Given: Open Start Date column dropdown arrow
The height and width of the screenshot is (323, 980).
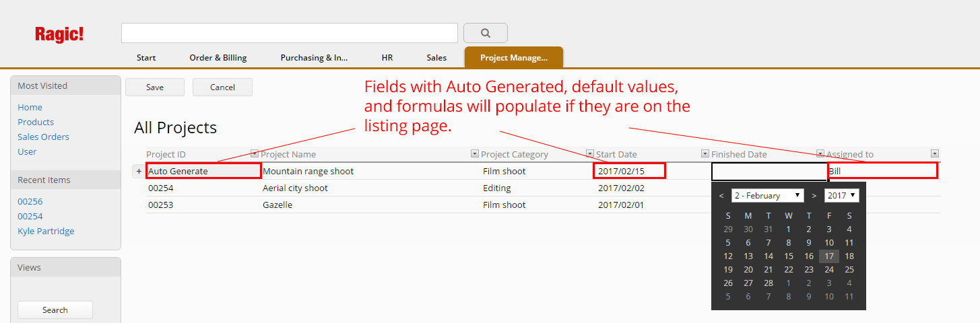Looking at the screenshot, I should 705,153.
